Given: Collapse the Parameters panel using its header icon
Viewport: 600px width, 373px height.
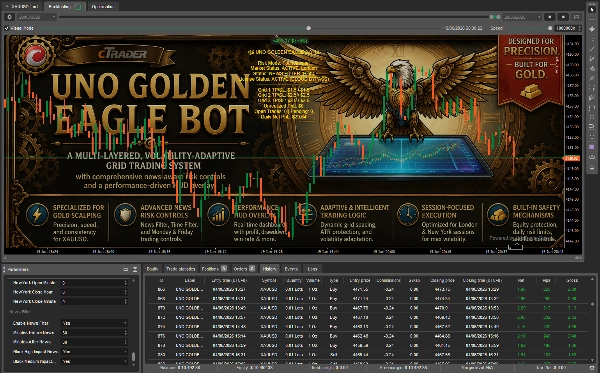Looking at the screenshot, I should 135,269.
